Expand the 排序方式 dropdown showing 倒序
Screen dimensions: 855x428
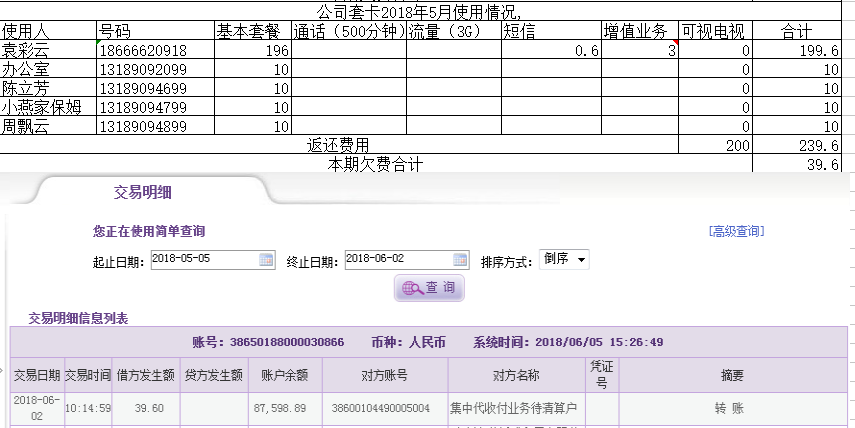(x=564, y=260)
